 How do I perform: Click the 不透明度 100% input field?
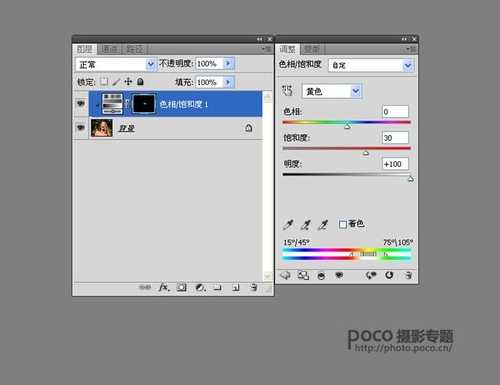pyautogui.click(x=209, y=63)
